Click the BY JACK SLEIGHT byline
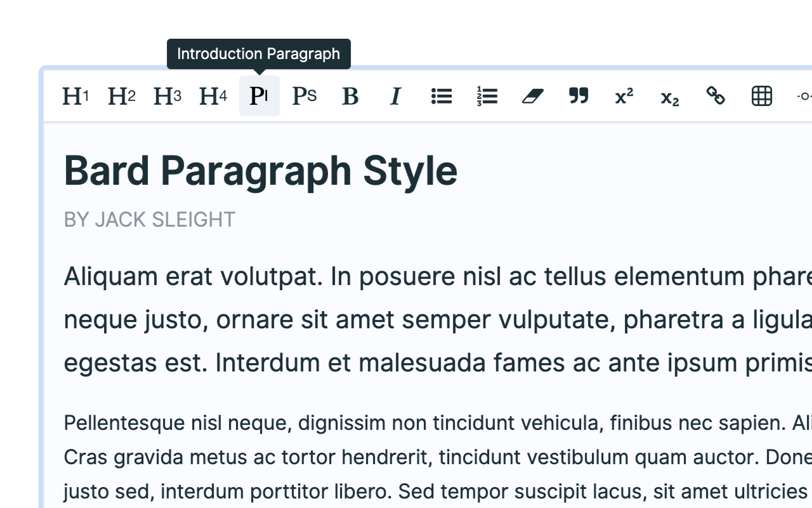 coord(150,220)
